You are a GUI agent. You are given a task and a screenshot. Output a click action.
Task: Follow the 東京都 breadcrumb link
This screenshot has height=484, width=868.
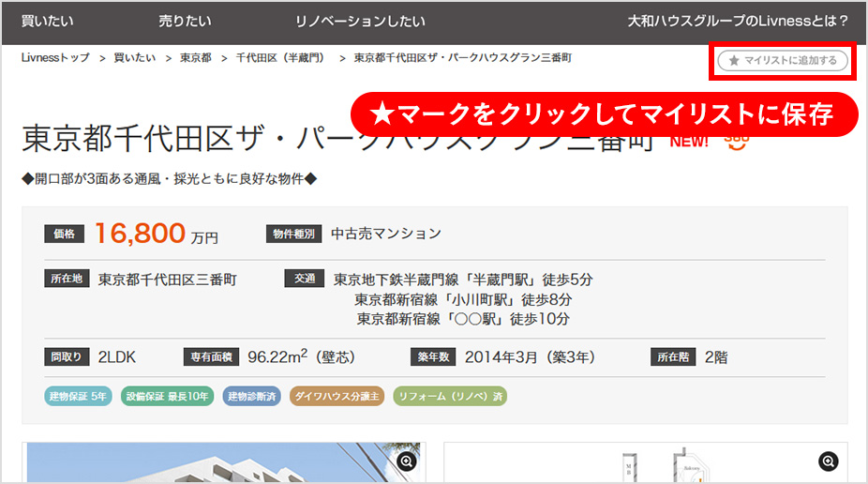pyautogui.click(x=195, y=57)
